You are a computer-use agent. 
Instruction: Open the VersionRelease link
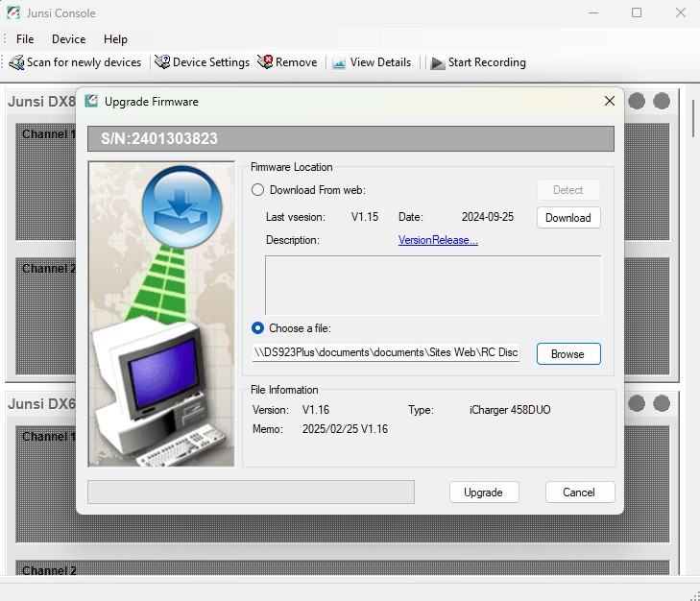[438, 240]
